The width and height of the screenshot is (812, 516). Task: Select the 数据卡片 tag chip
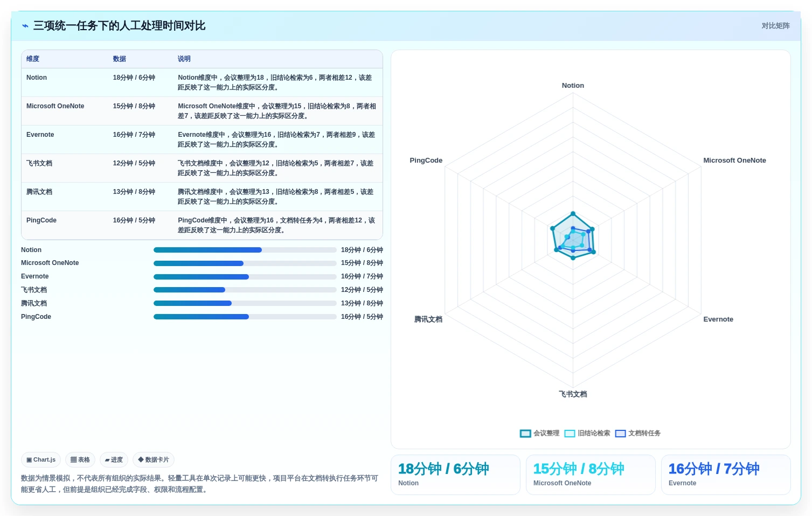point(154,459)
